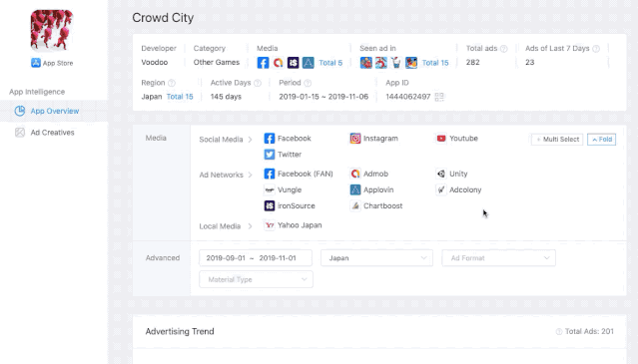Click the Multi Select button
This screenshot has height=364, width=638.
click(x=557, y=140)
